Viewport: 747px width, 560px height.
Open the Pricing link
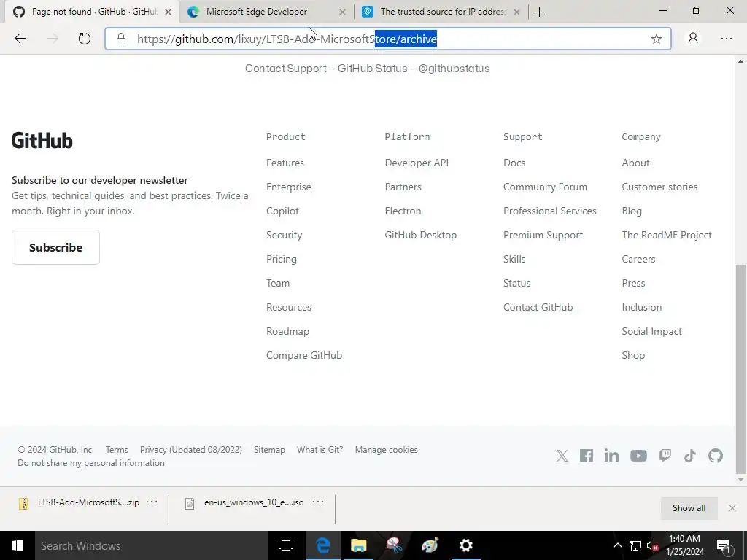pos(282,259)
